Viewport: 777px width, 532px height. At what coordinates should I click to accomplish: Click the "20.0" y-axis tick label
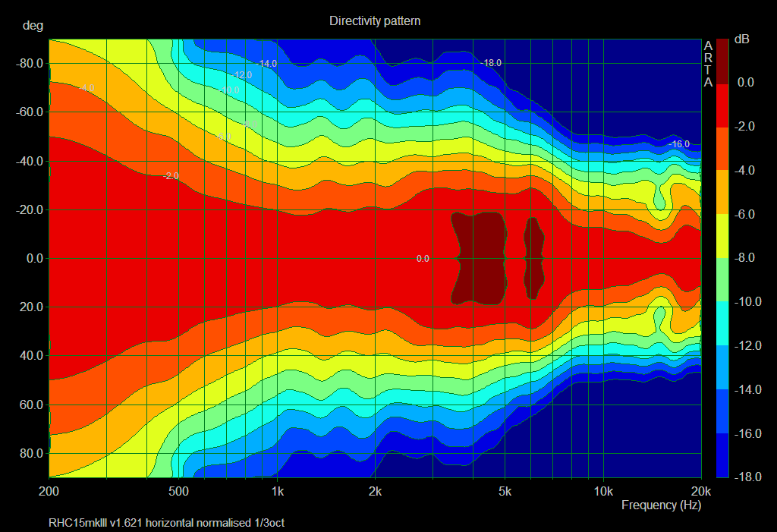tap(32, 307)
